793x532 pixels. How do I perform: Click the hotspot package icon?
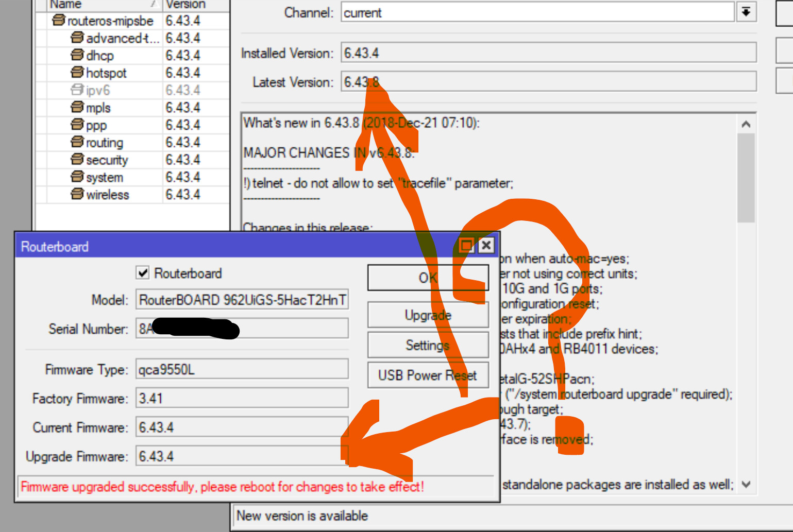77,73
